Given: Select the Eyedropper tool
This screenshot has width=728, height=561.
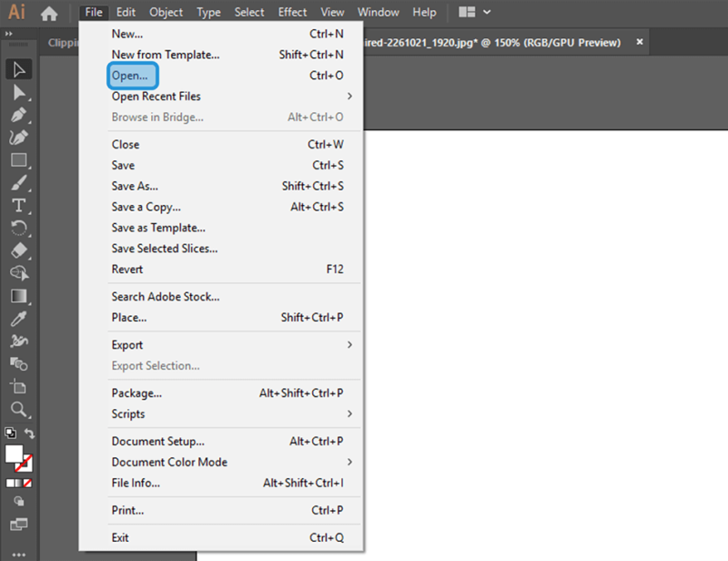Looking at the screenshot, I should pos(18,319).
